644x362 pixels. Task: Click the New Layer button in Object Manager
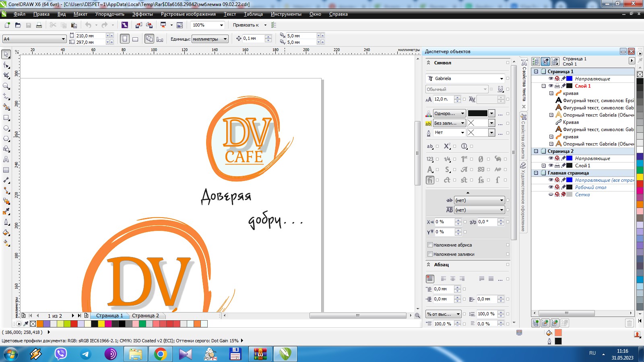(535, 323)
